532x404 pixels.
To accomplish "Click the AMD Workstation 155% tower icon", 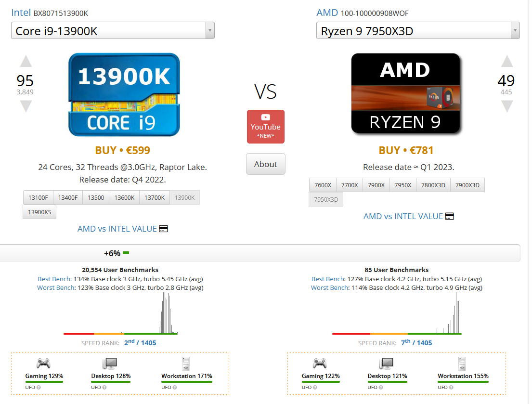I will (x=462, y=364).
